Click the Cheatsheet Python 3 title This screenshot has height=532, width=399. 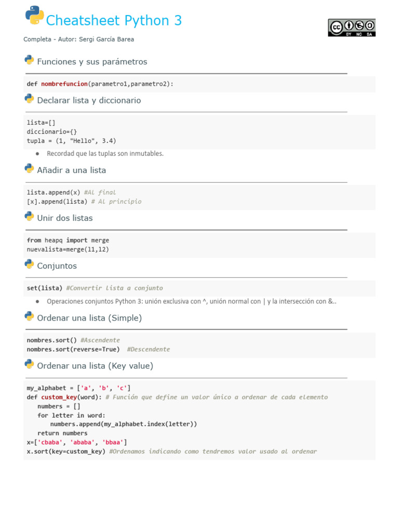click(114, 21)
